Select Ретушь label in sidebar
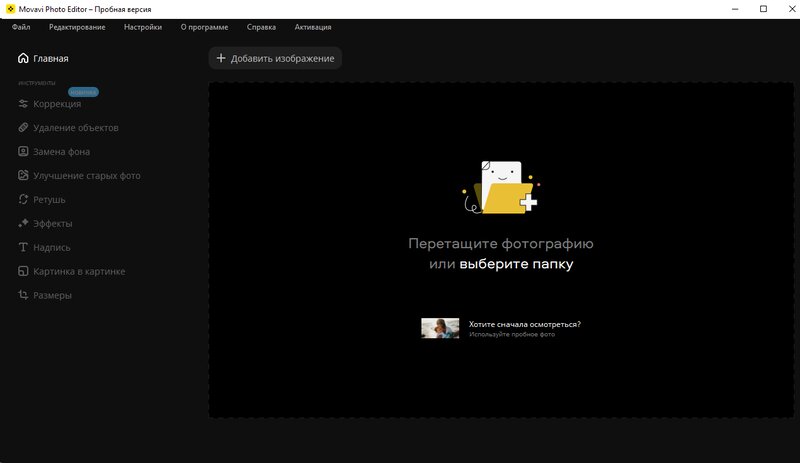 pyautogui.click(x=49, y=200)
